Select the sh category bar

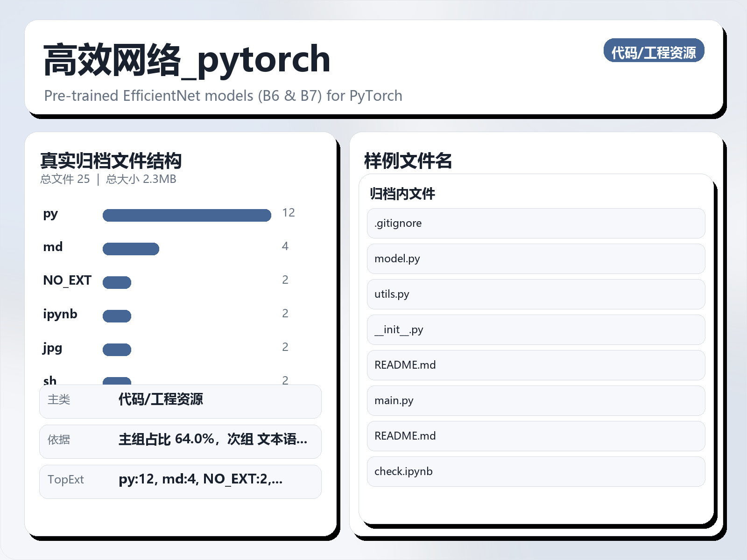[x=117, y=382]
